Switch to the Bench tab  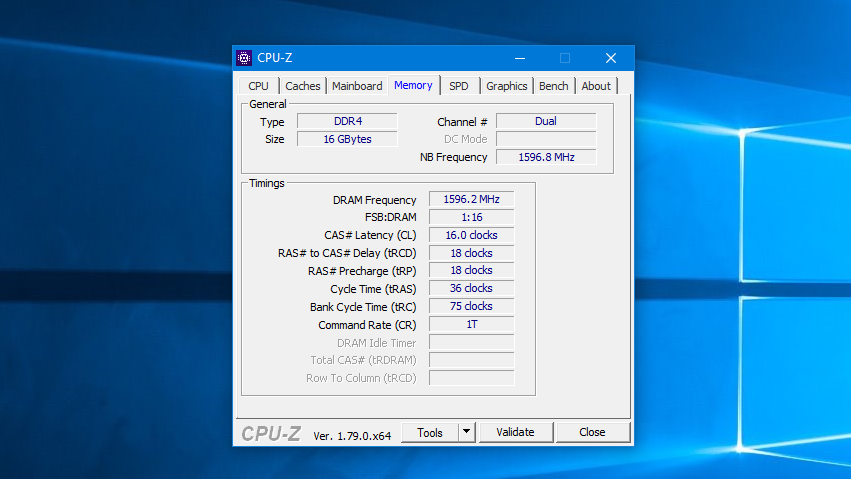click(x=554, y=86)
